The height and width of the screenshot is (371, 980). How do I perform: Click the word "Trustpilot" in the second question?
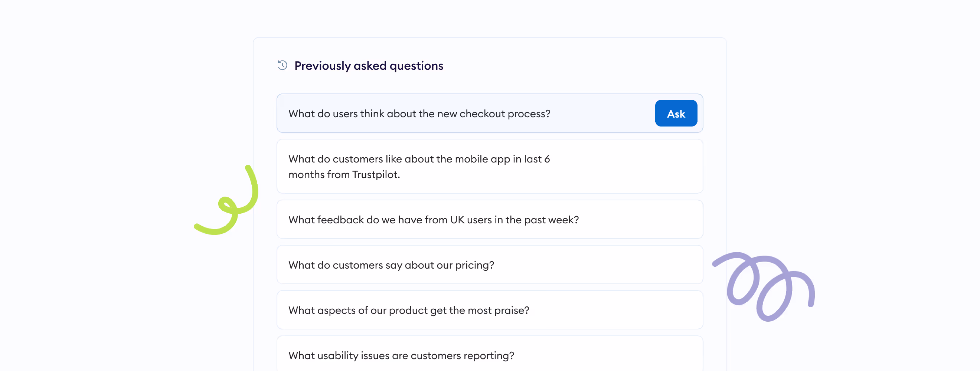point(376,174)
